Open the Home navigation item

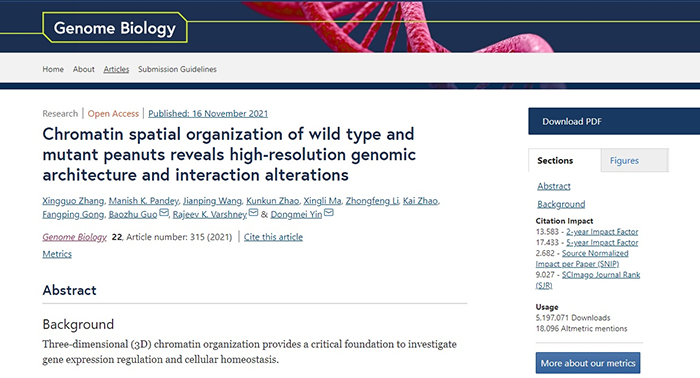coord(53,69)
